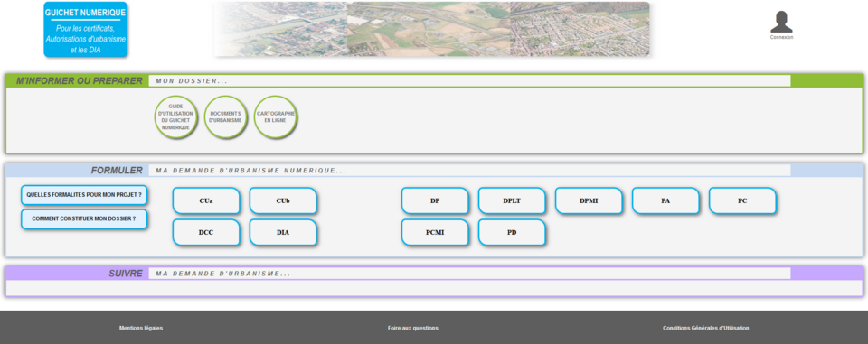Open the Mentions légales footer link
The width and height of the screenshot is (868, 344).
tap(141, 328)
